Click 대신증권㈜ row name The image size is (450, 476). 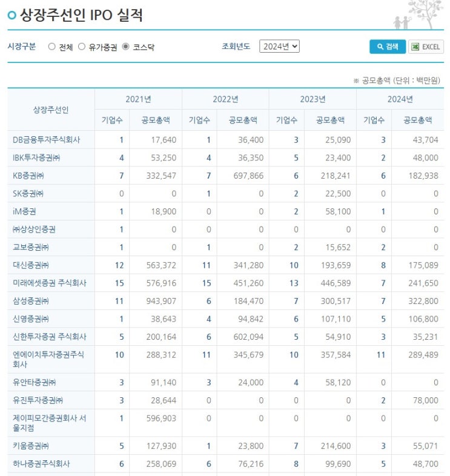31,265
